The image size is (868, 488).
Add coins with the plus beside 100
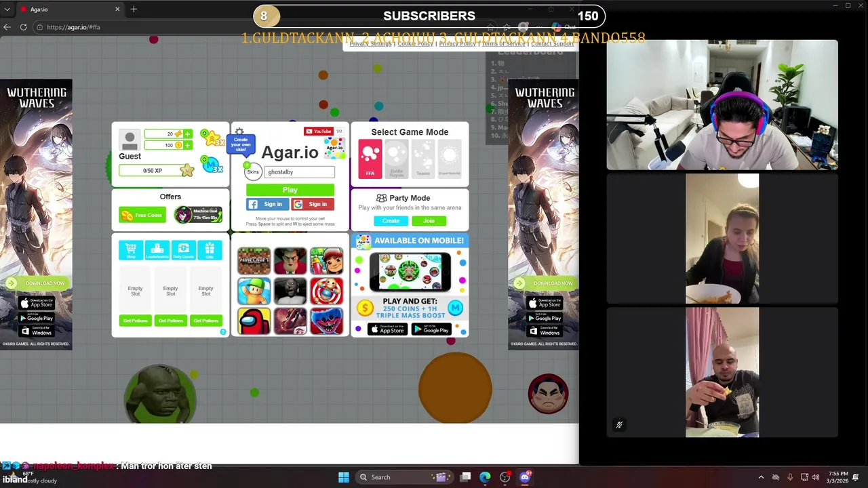(x=188, y=145)
